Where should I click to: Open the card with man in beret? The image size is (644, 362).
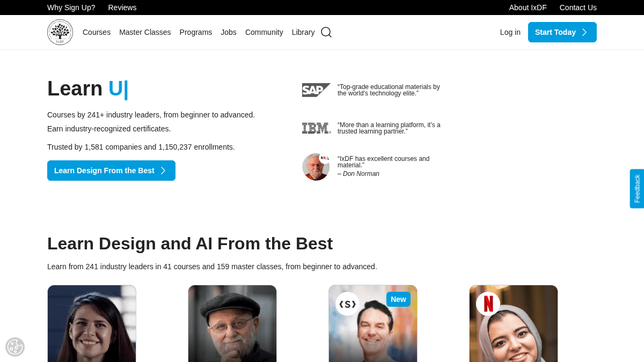click(x=232, y=323)
